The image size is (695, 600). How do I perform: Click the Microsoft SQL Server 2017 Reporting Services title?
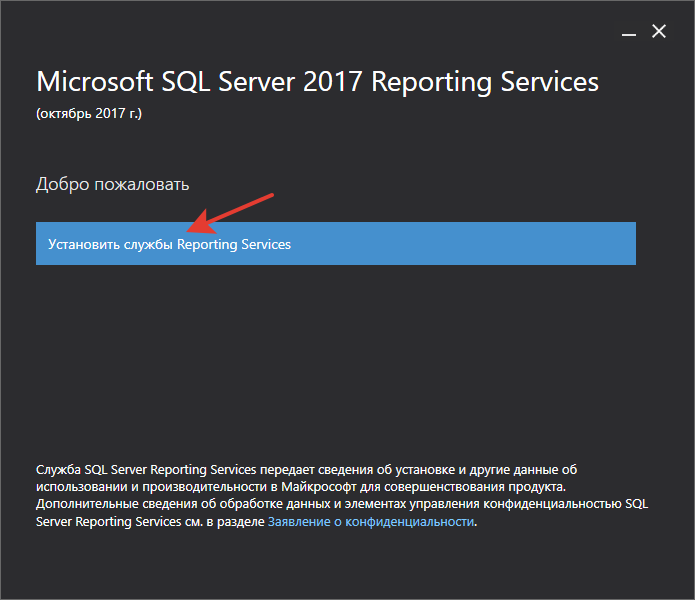317,82
